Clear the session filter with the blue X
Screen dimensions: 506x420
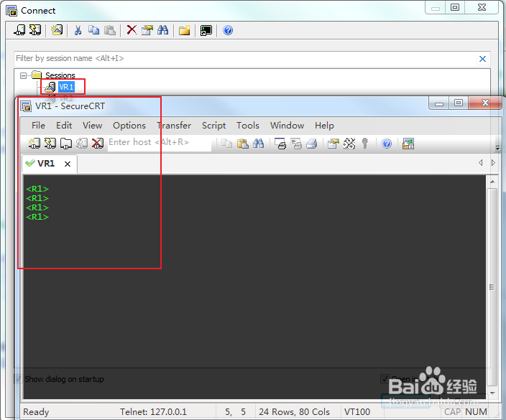pos(482,59)
